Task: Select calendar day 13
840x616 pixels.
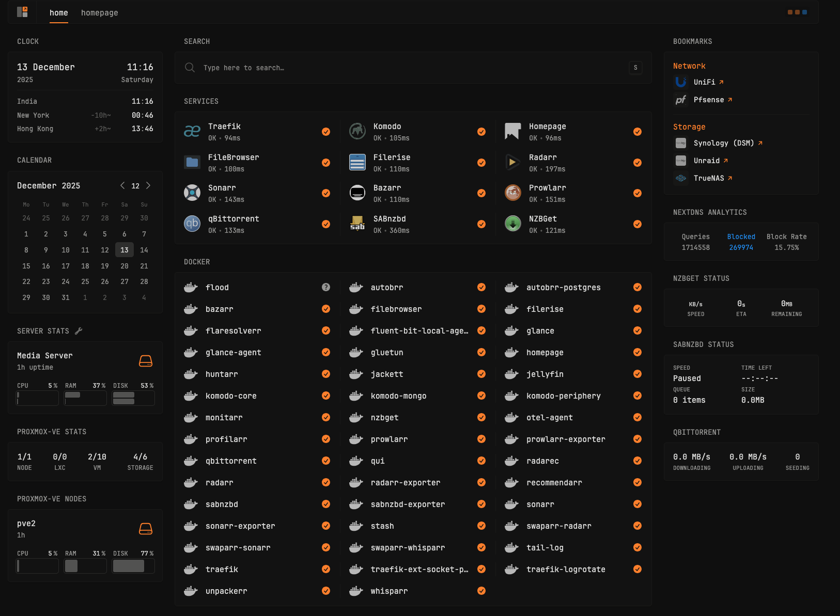Action: click(x=125, y=250)
